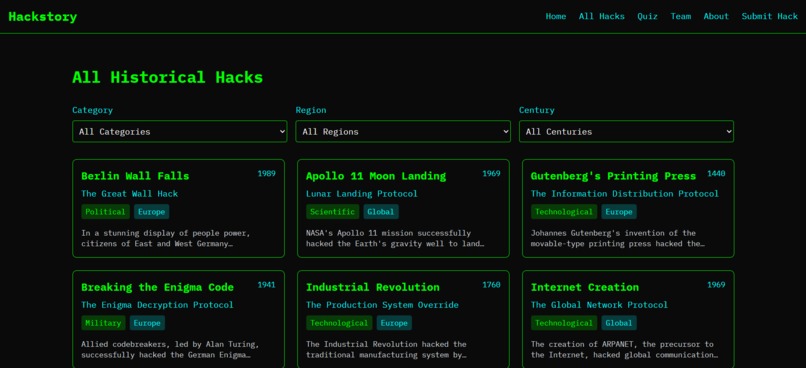Click year 1760 on Industrial Revolution card
The height and width of the screenshot is (368, 806).
[491, 285]
